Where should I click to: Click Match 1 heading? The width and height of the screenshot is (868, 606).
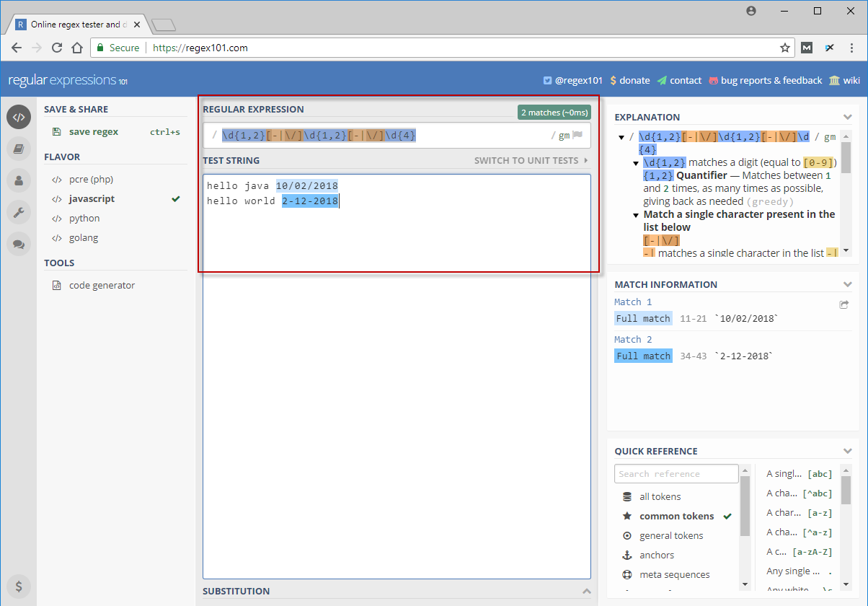click(x=633, y=302)
